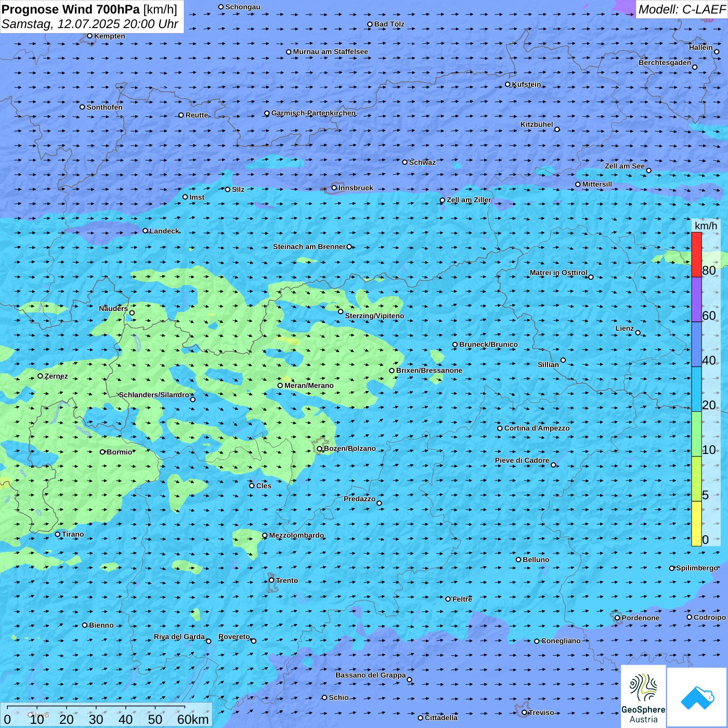
Task: Click the Bassano del Grappa label
Action: [370, 675]
